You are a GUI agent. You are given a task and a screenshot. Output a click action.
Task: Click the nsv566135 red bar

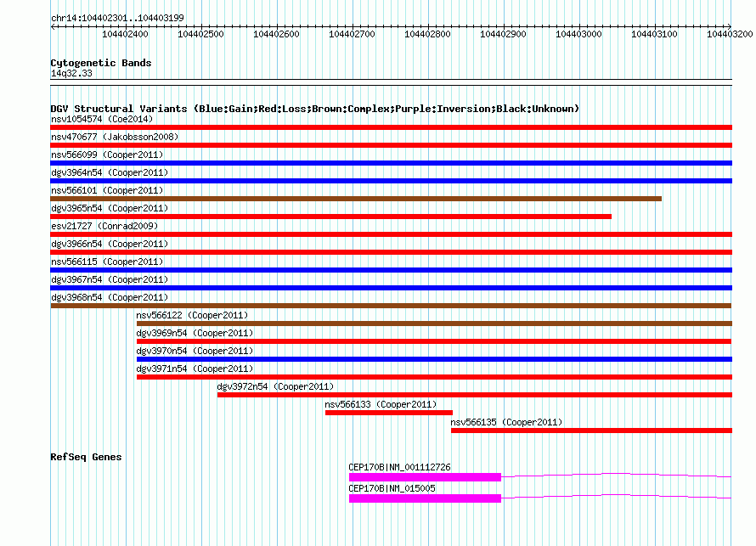point(591,431)
